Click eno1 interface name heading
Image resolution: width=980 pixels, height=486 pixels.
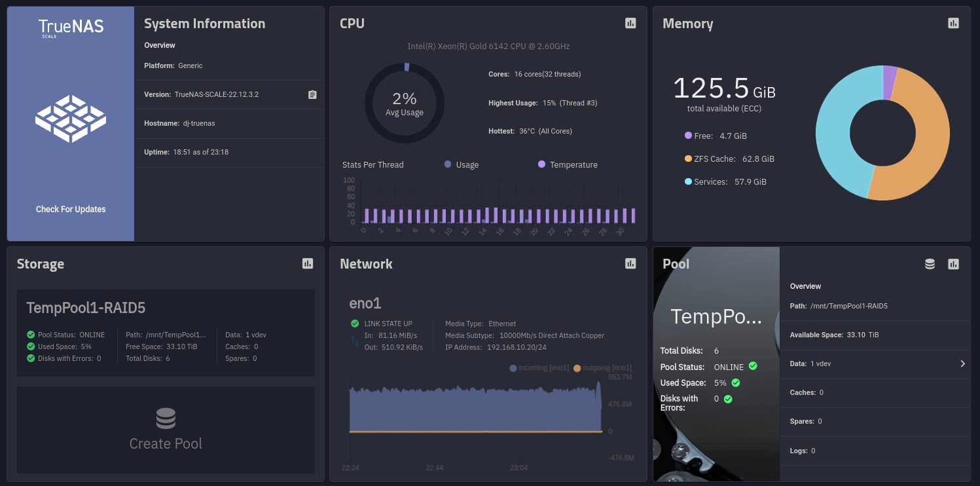[x=365, y=303]
